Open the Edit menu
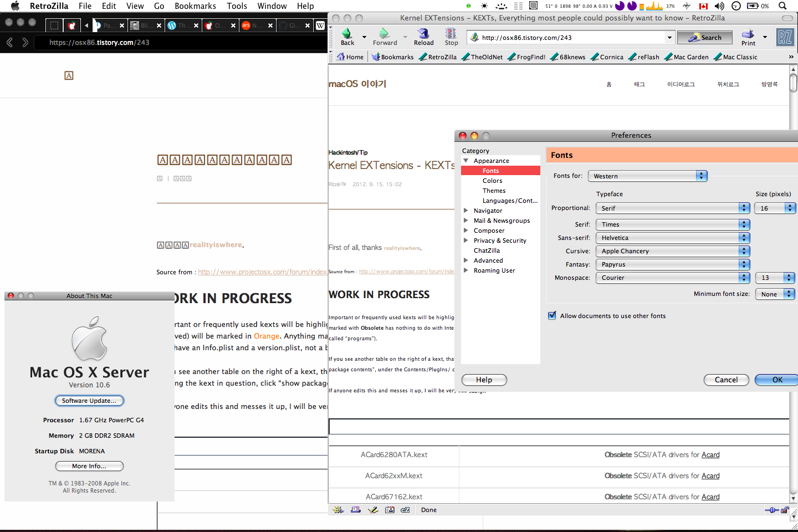The image size is (798, 532). (109, 6)
